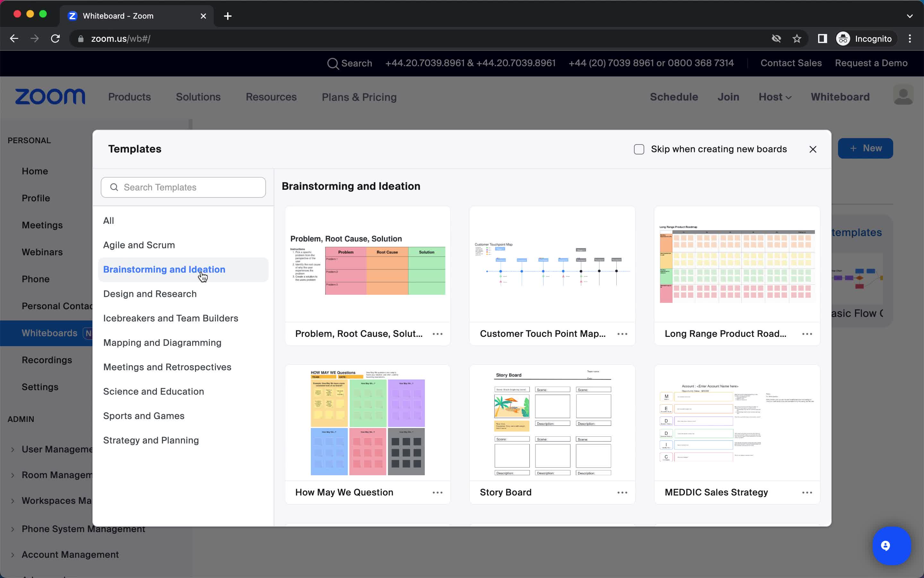Screen dimensions: 924x578
Task: Open a new browser tab with plus icon
Action: pyautogui.click(x=227, y=16)
